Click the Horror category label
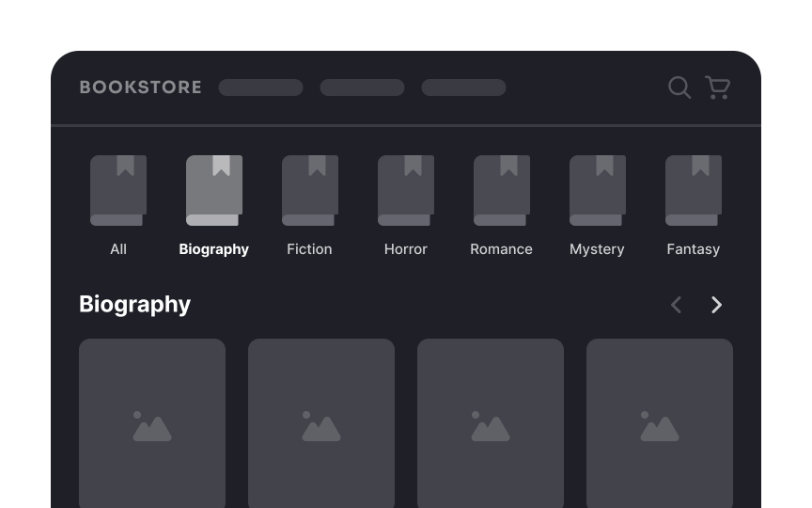Image resolution: width=812 pixels, height=508 pixels. click(x=406, y=249)
